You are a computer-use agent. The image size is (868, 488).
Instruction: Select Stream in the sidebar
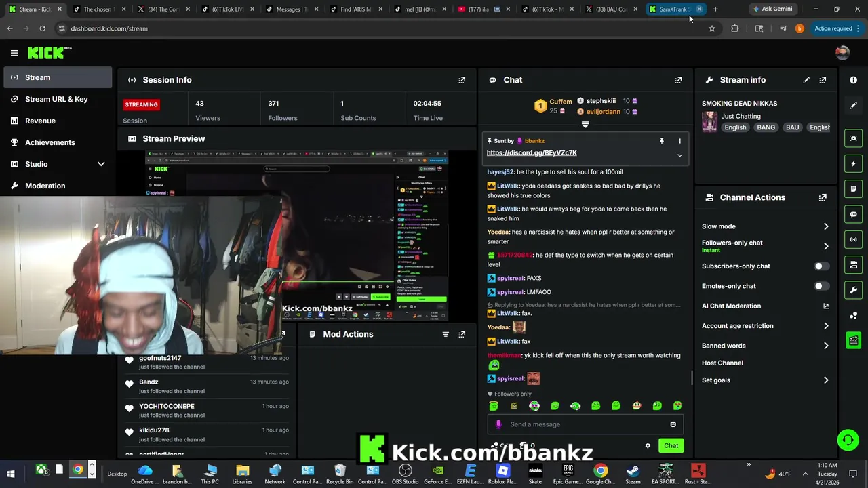coord(58,77)
